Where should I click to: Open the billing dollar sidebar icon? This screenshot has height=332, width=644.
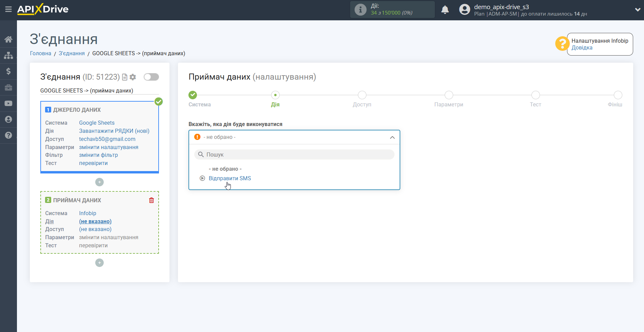(8, 71)
